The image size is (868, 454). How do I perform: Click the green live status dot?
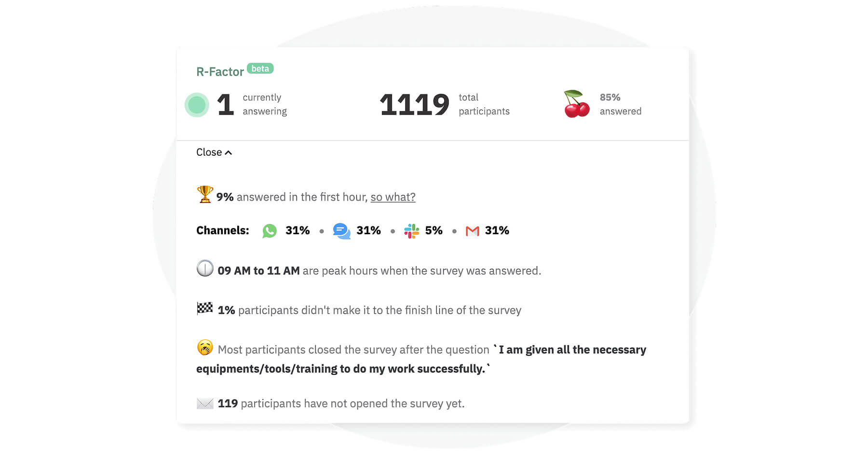point(197,105)
